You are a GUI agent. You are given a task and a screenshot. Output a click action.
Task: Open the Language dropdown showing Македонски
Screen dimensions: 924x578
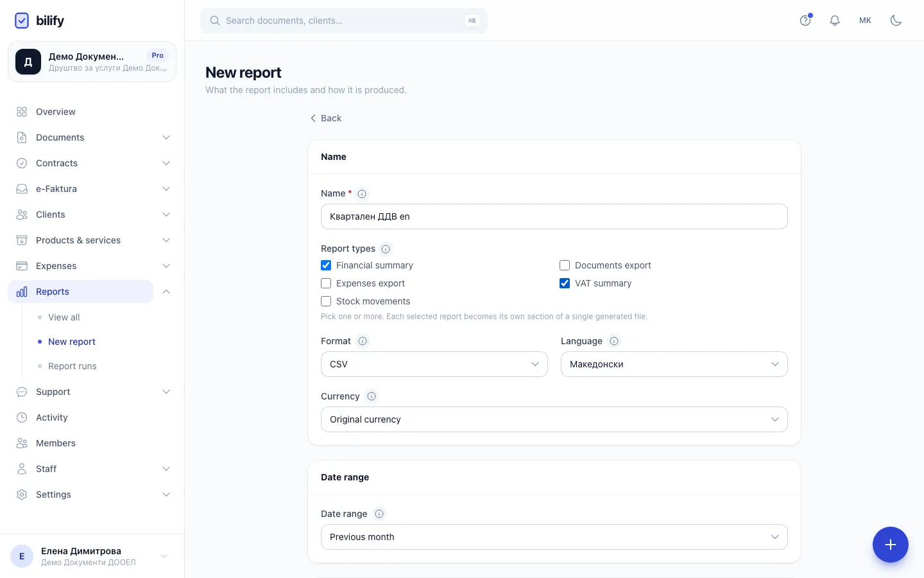[x=674, y=364]
